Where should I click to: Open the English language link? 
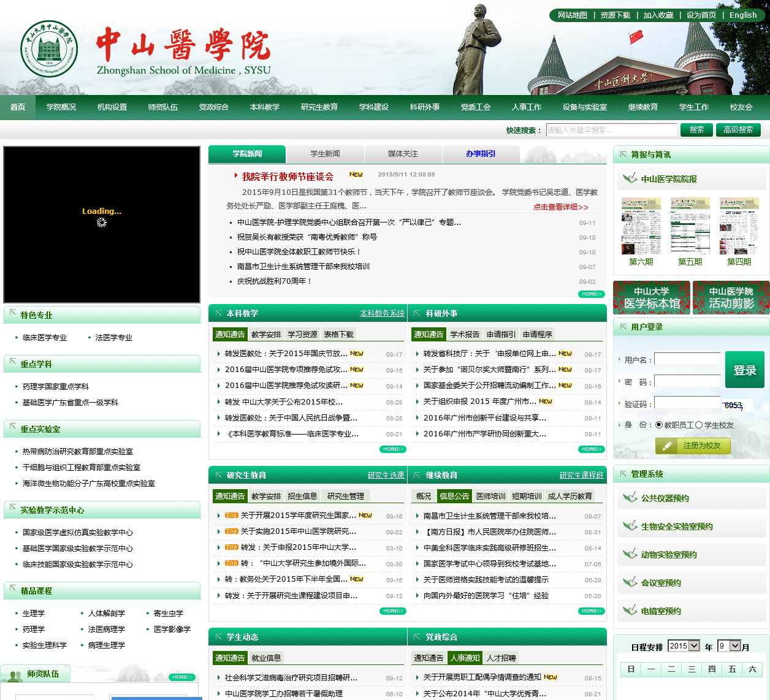pos(742,15)
